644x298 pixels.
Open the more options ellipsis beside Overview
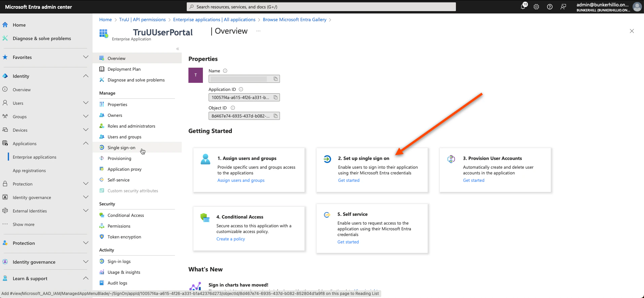(258, 31)
